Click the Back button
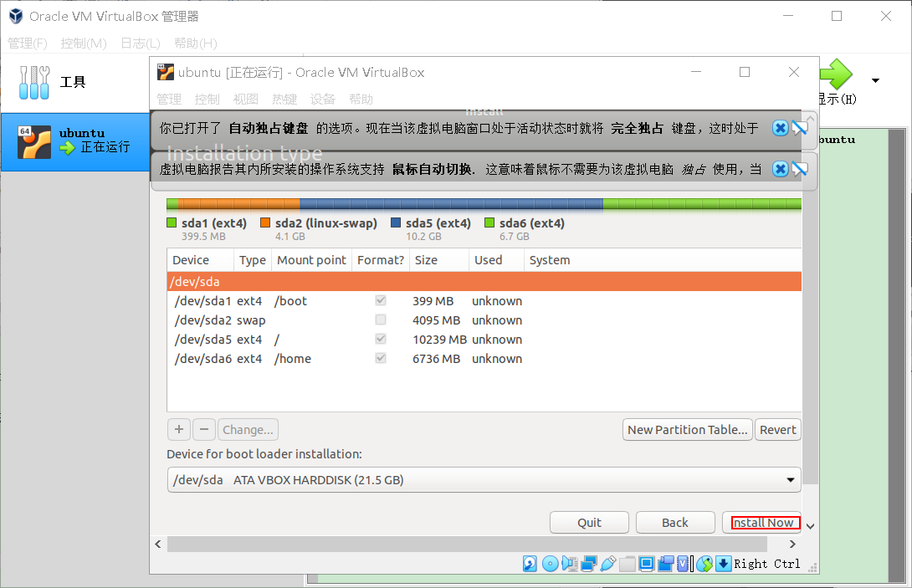912x588 pixels. (675, 522)
